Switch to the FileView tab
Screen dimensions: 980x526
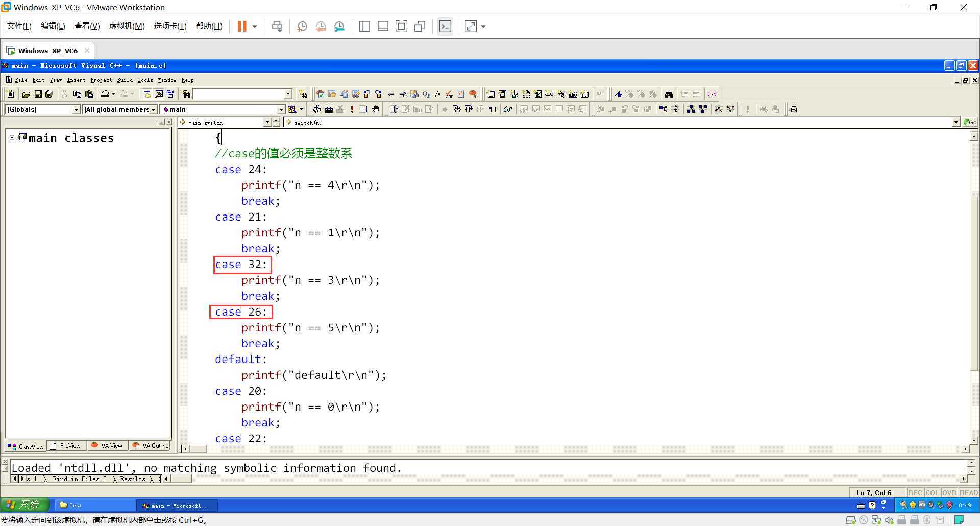[66, 446]
